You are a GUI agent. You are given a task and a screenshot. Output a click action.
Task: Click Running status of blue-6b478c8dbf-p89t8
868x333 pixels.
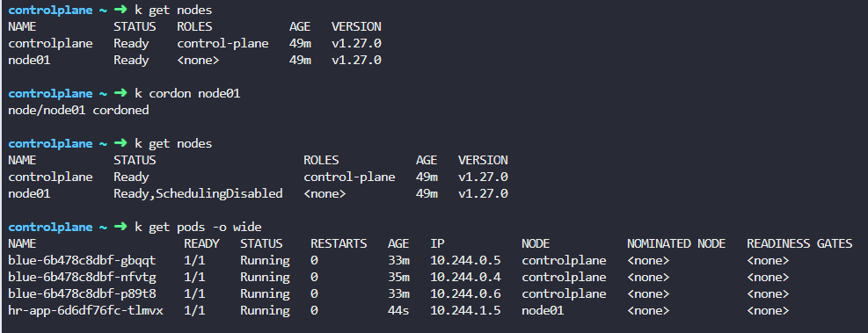(x=265, y=293)
